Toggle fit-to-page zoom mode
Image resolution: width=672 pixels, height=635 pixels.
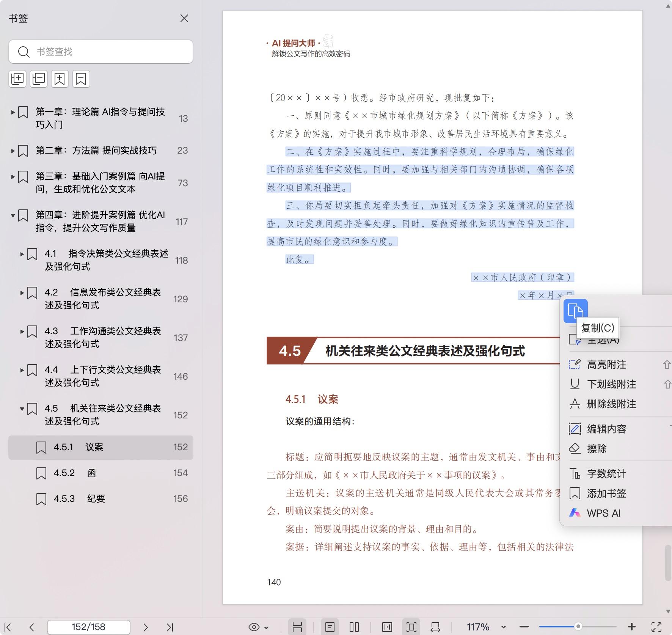point(411,627)
